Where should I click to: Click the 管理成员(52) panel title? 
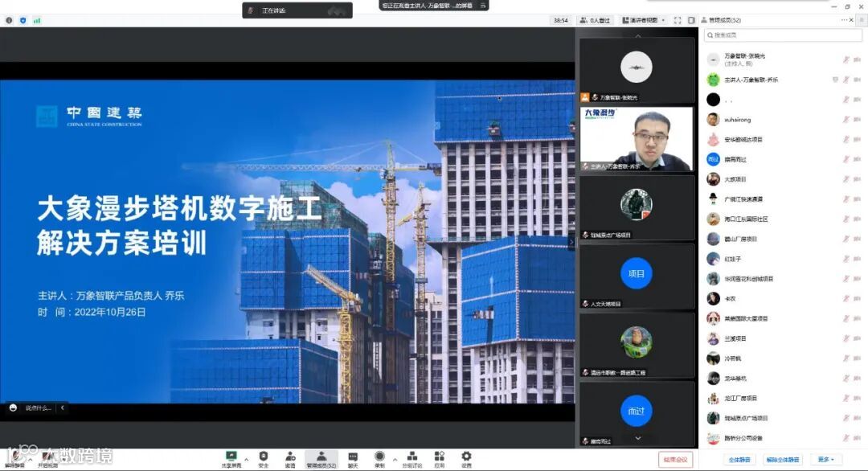coord(725,20)
